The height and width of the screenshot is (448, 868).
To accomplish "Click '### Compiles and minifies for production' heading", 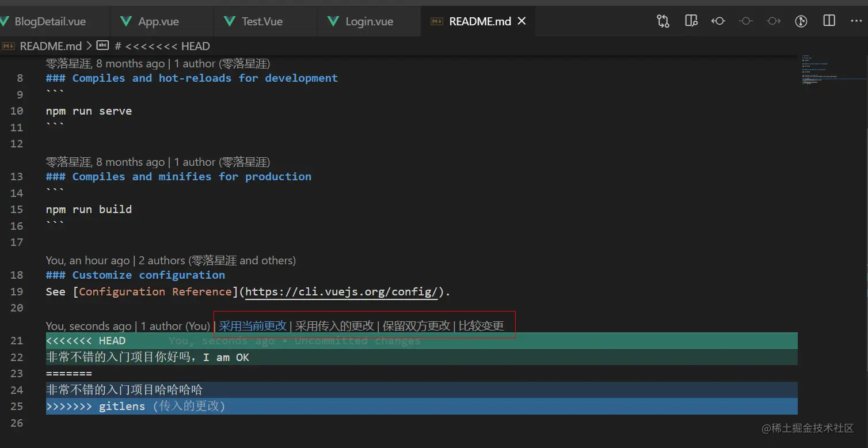I will [178, 177].
